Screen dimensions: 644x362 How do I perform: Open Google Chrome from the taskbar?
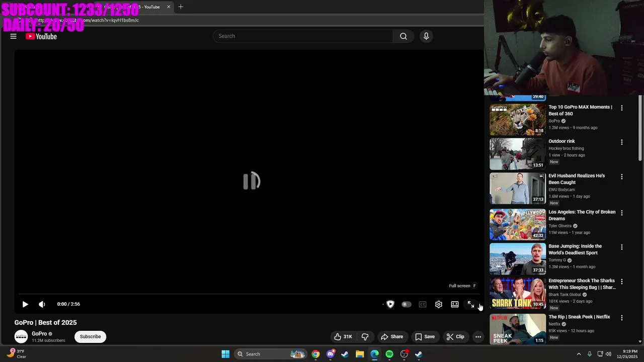[315, 354]
